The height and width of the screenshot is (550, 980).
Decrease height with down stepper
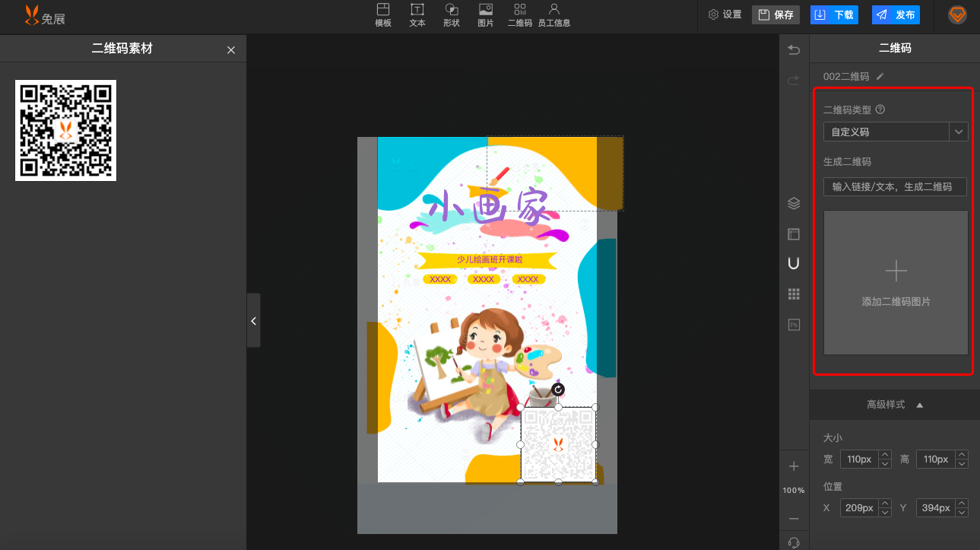pyautogui.click(x=962, y=464)
